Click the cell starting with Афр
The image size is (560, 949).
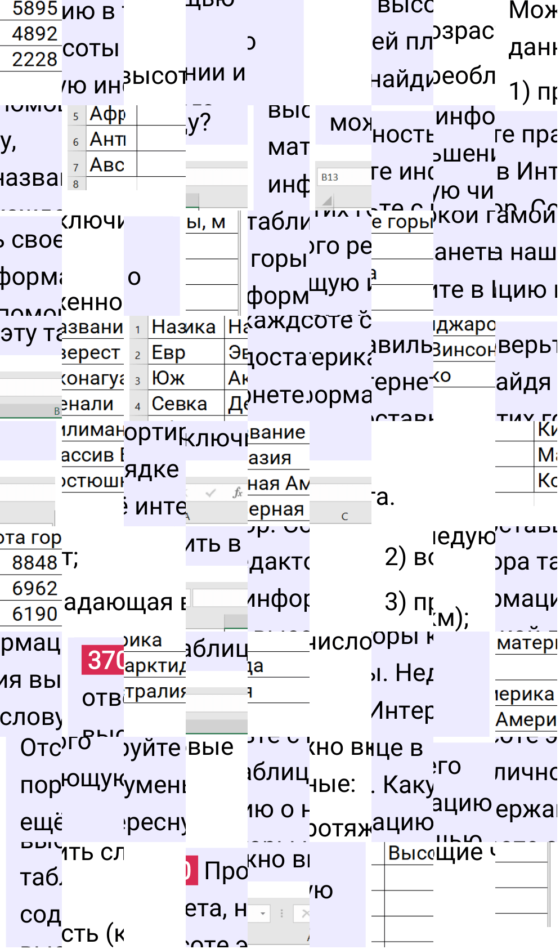(111, 115)
